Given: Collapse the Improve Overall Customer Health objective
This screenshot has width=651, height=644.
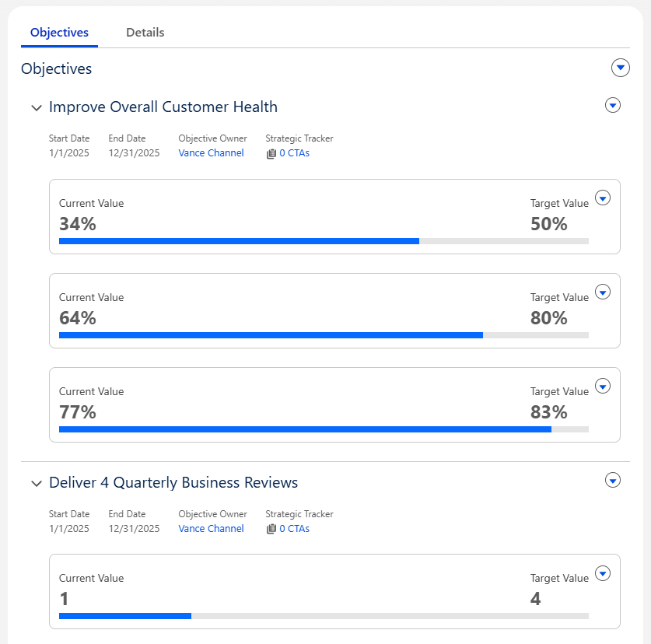Looking at the screenshot, I should [36, 107].
